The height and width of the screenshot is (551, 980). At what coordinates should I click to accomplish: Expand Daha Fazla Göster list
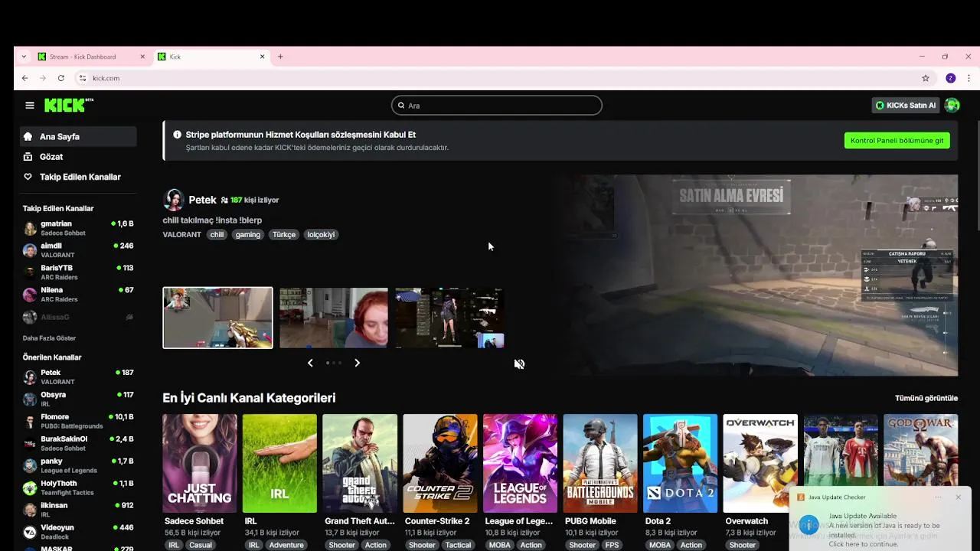[49, 338]
